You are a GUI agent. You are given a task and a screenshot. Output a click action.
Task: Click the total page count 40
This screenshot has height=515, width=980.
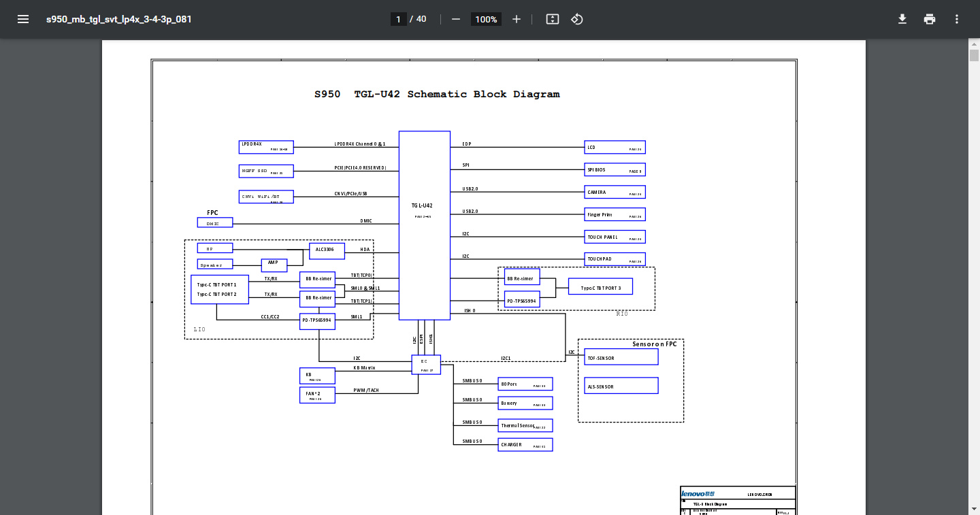coord(421,19)
